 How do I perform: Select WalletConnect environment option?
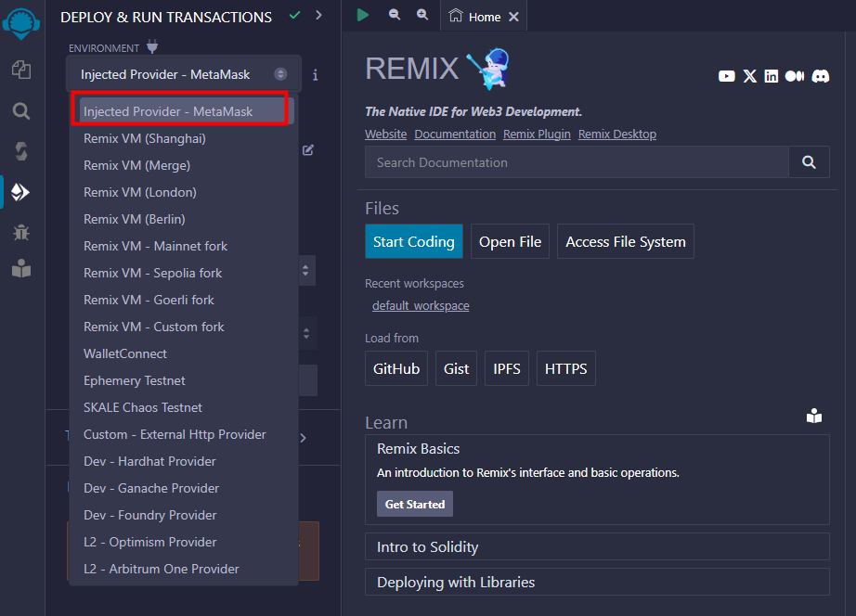click(184, 353)
